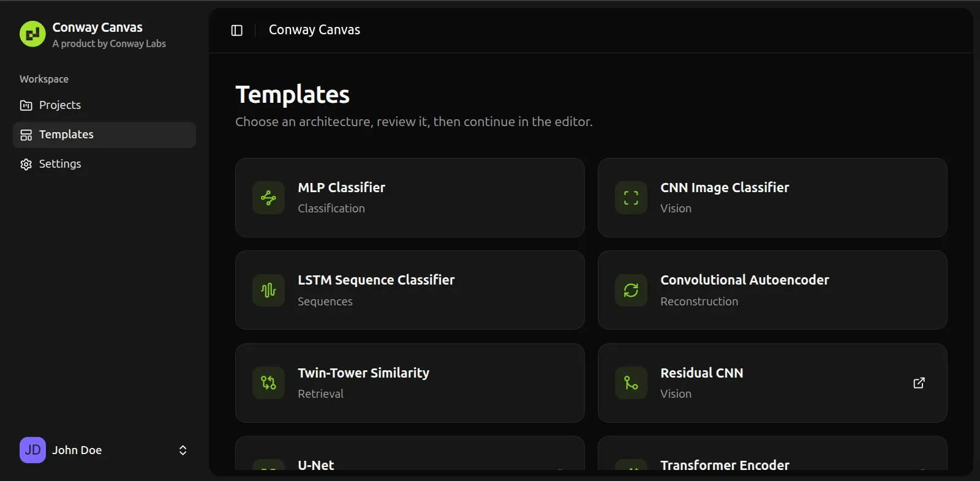Screen dimensions: 980x481
Task: Pick the Twin-Tower Similarity template
Action: (410, 383)
